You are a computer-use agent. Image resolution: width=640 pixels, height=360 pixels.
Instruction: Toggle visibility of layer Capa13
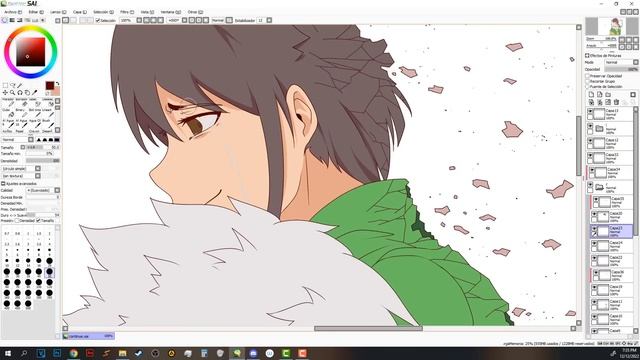click(x=590, y=111)
